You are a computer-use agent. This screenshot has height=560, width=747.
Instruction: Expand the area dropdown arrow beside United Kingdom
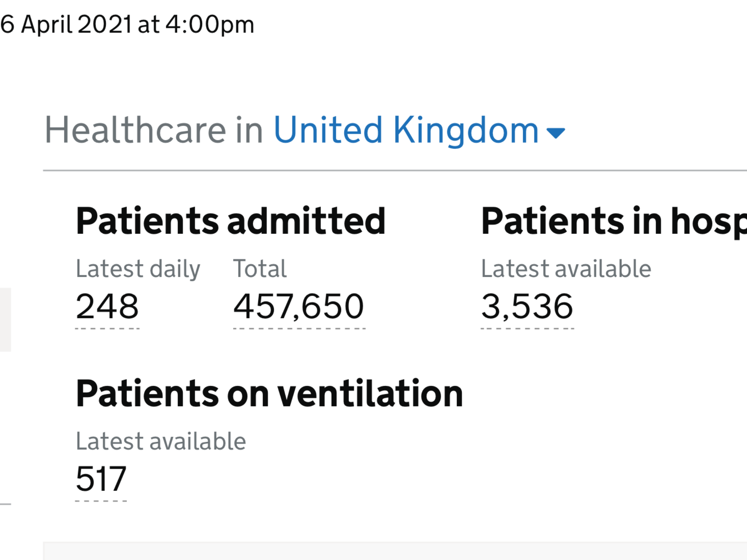pyautogui.click(x=556, y=133)
